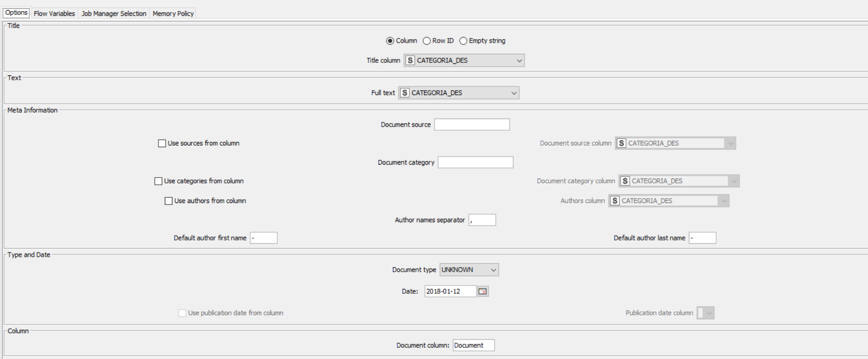Click the Author names separator field
The width and height of the screenshot is (868, 359).
click(x=482, y=220)
